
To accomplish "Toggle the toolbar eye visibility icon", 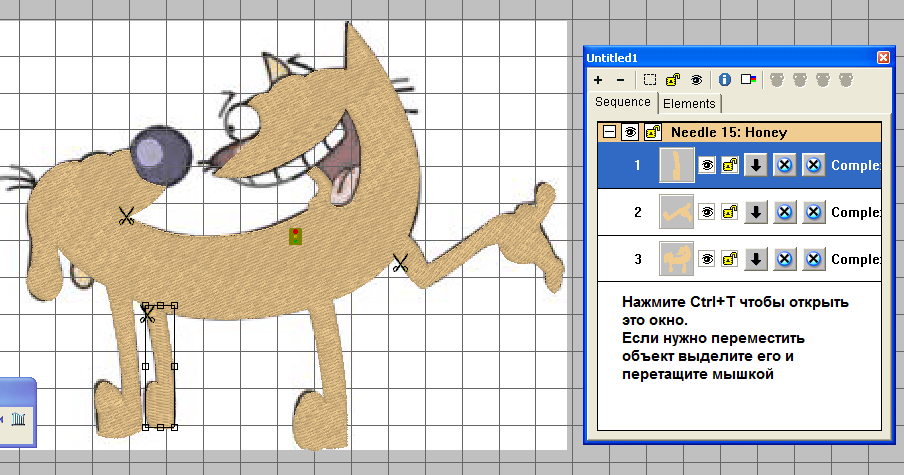I will [696, 80].
